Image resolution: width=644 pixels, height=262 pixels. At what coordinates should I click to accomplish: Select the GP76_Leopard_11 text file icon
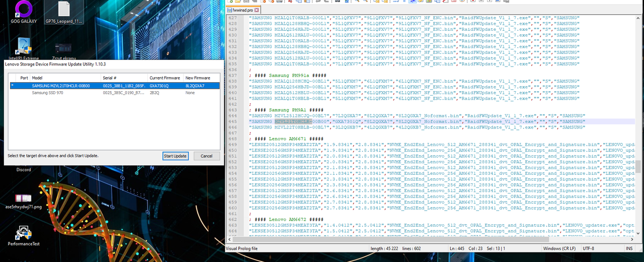(x=64, y=12)
